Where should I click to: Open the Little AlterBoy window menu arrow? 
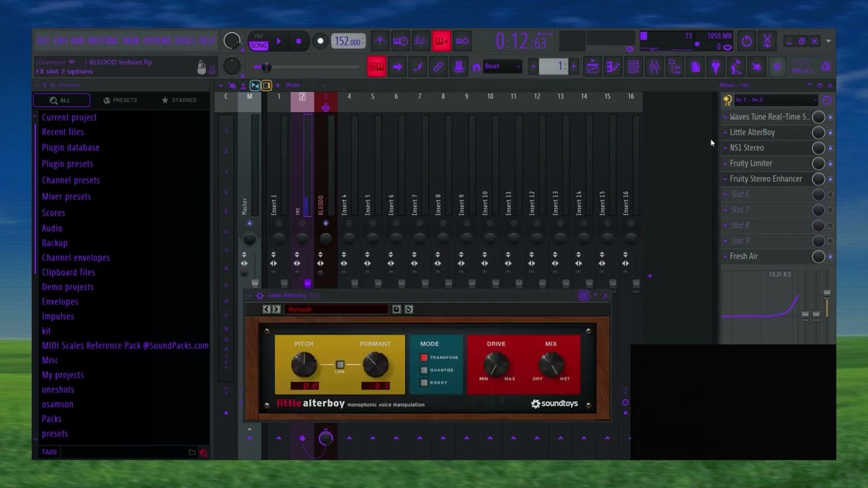point(250,296)
